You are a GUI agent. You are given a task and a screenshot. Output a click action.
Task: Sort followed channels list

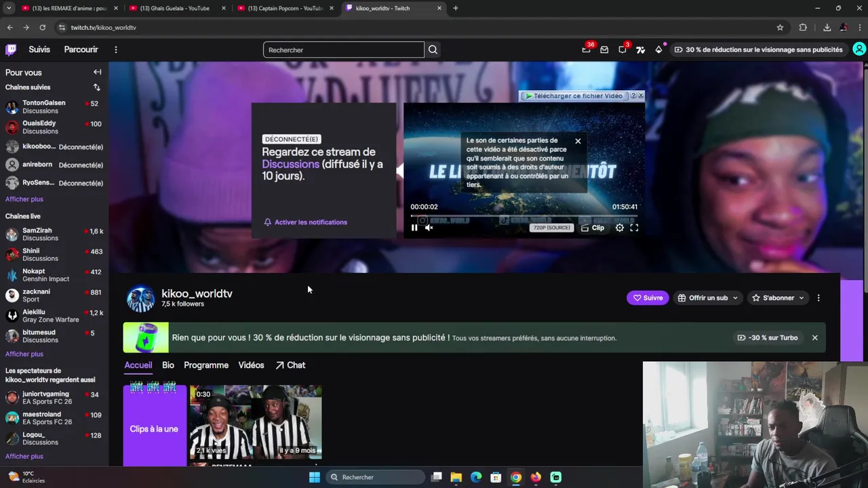96,87
